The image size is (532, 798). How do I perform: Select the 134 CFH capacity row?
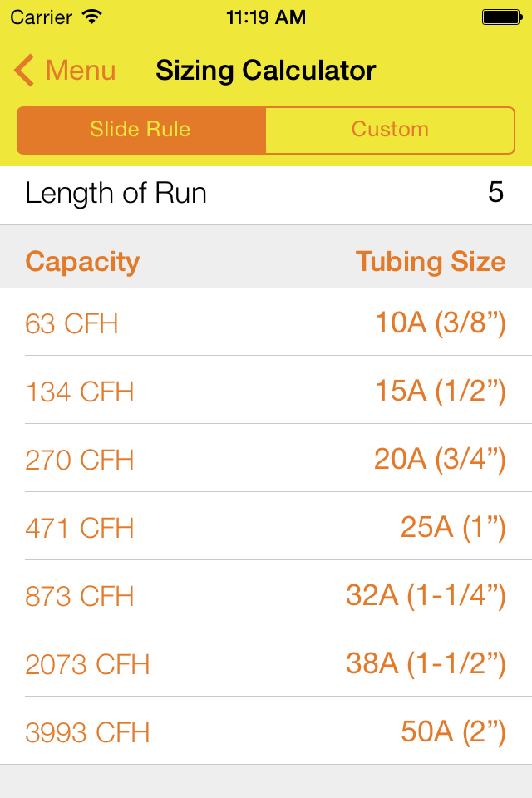266,391
